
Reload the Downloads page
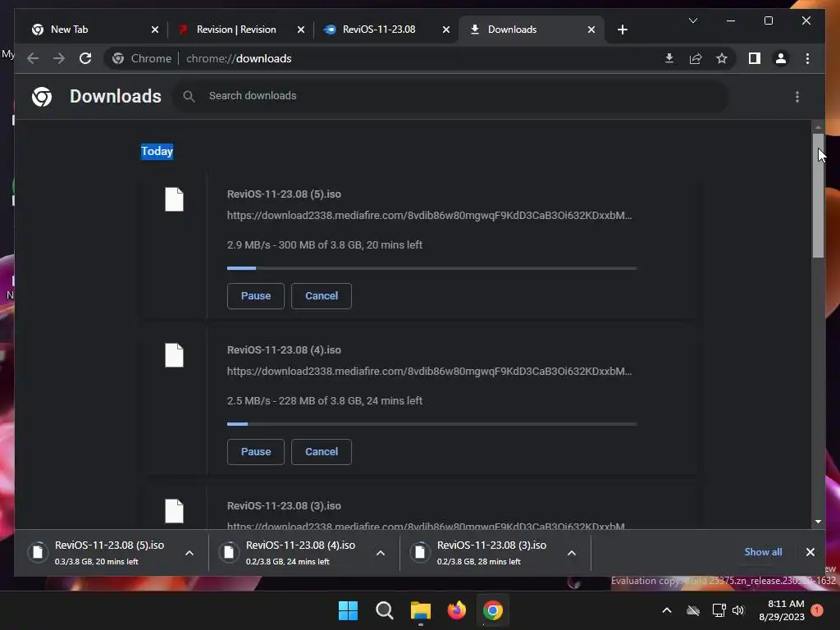[85, 58]
